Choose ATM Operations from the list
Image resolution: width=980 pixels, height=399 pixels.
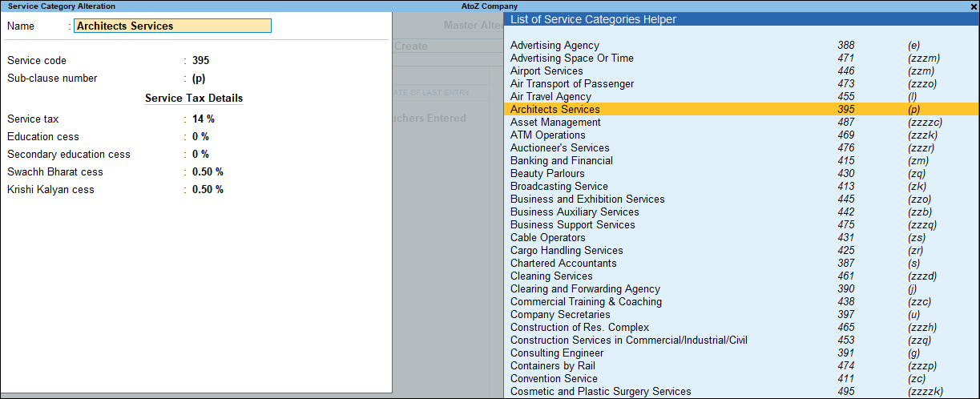[x=741, y=135]
